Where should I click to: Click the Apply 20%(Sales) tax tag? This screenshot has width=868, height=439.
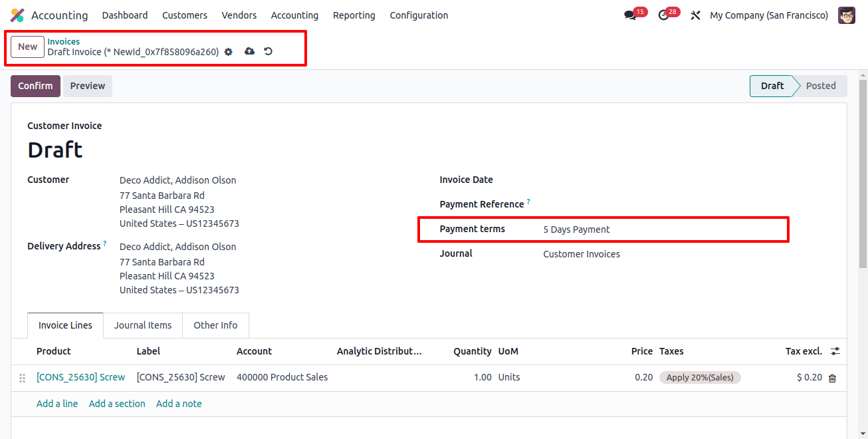click(700, 377)
